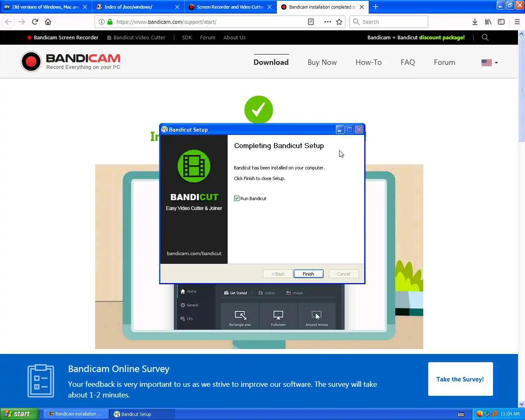Click bandicam.com/bandicut text in dialog
Screen dimensions: 525x420
[x=194, y=253]
